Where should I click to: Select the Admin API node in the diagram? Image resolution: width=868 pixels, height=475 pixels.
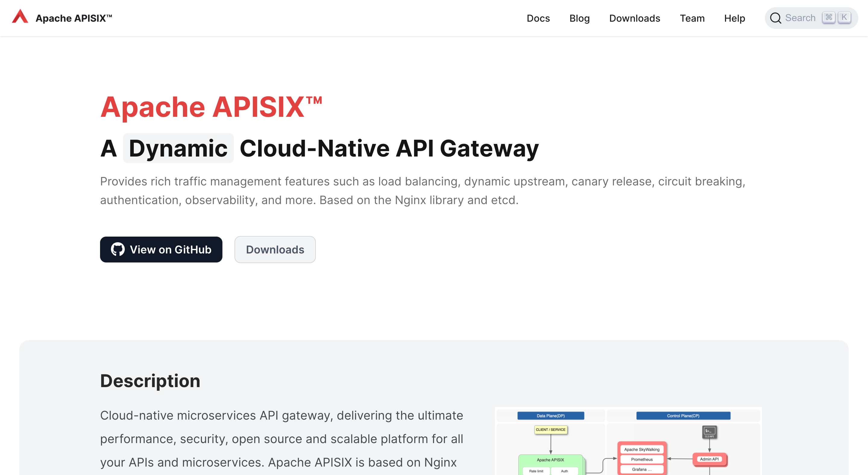[x=710, y=459]
